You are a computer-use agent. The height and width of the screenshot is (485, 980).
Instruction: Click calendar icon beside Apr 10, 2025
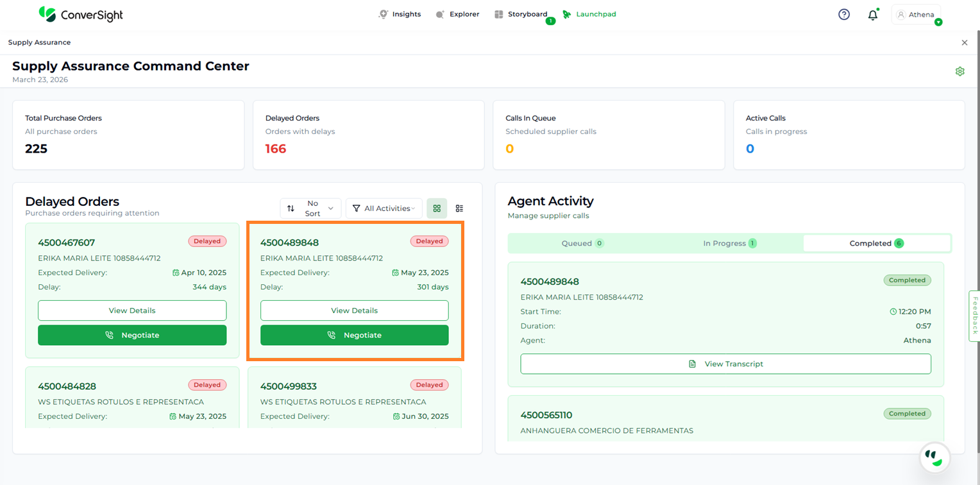(x=176, y=273)
